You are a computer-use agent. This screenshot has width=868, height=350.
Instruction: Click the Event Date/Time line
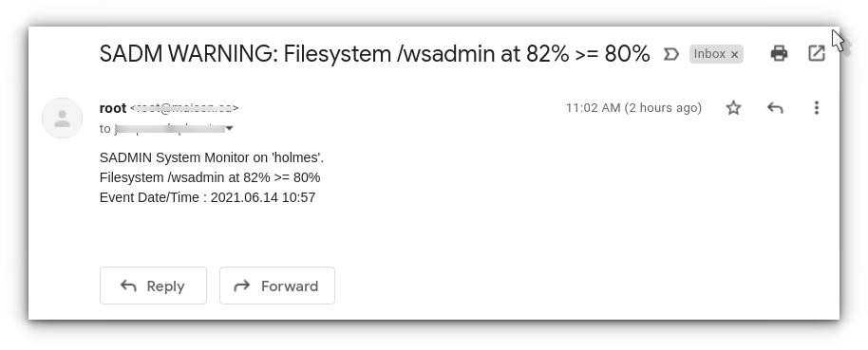pos(208,197)
